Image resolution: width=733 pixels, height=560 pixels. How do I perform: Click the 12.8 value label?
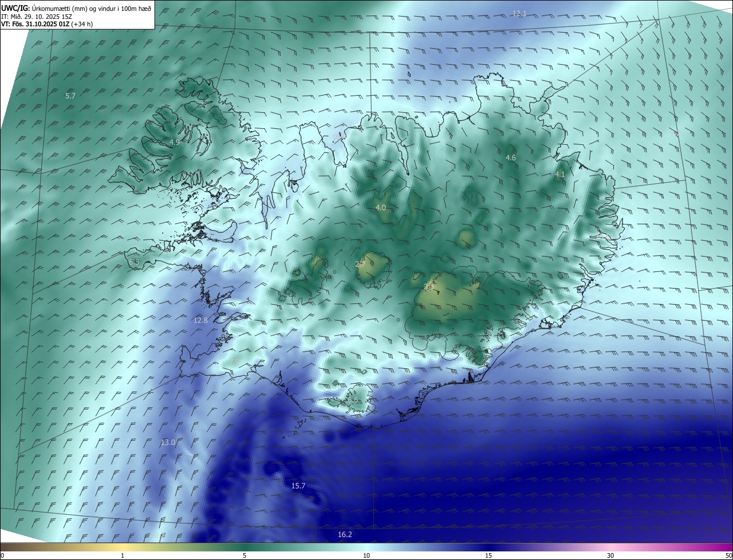point(200,321)
